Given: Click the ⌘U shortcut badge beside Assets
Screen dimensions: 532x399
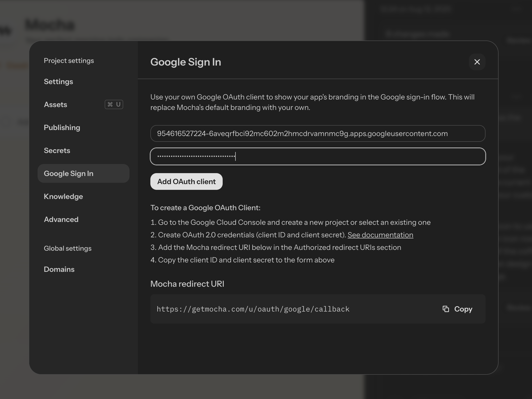Looking at the screenshot, I should (x=114, y=104).
